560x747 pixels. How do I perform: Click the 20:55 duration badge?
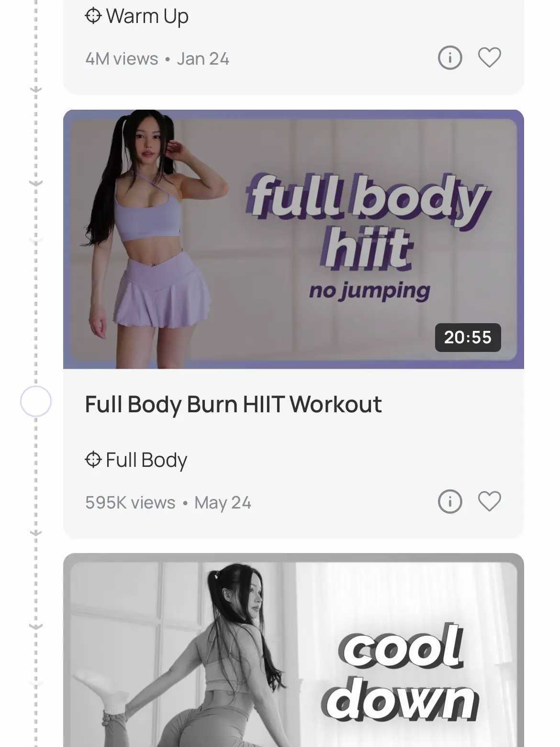point(468,338)
